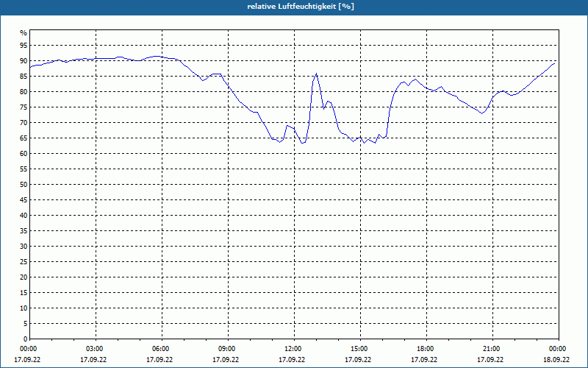Click the y-axis value "80"
Screen dimensions: 588x368
[x=24, y=91]
